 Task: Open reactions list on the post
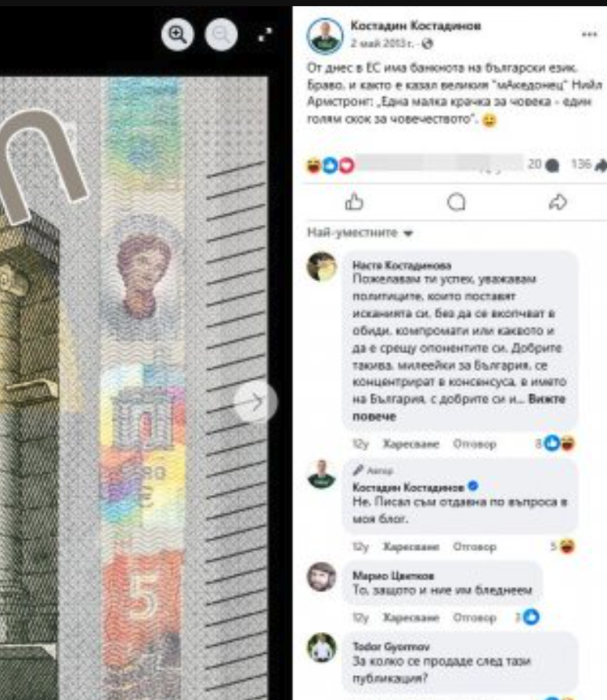point(330,166)
